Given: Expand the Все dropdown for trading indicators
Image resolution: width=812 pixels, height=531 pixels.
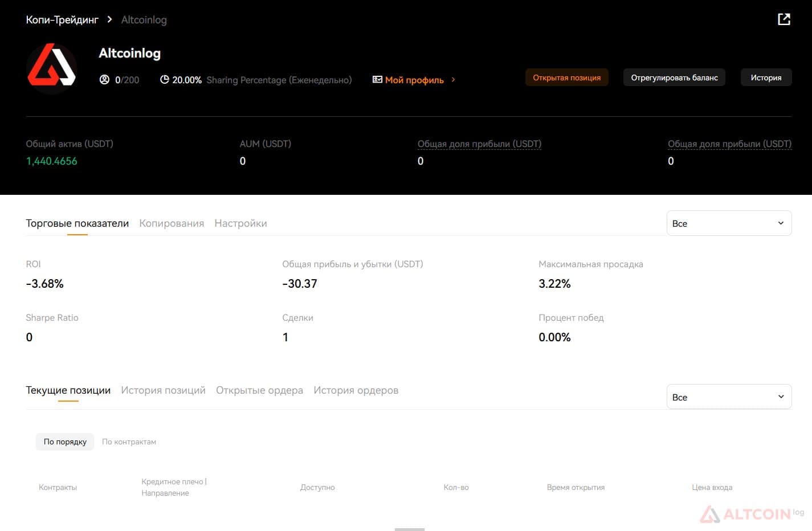Looking at the screenshot, I should click(729, 223).
